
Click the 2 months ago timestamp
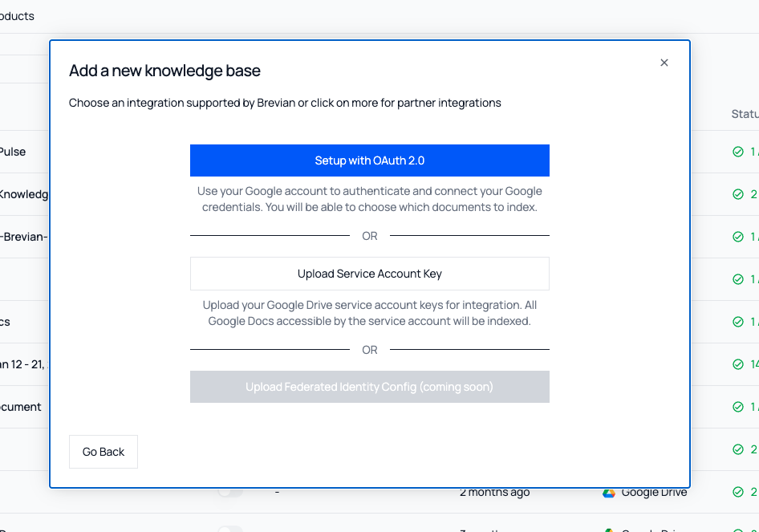pos(495,492)
